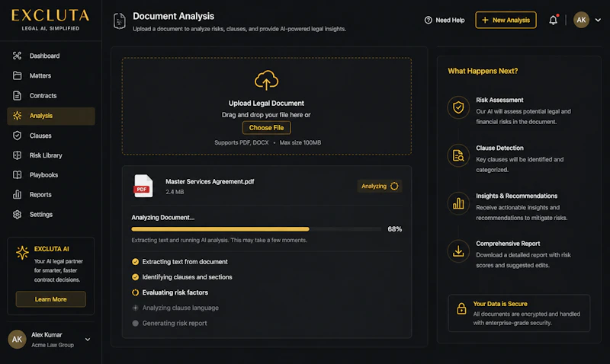Click the PDF file icon

(x=143, y=186)
